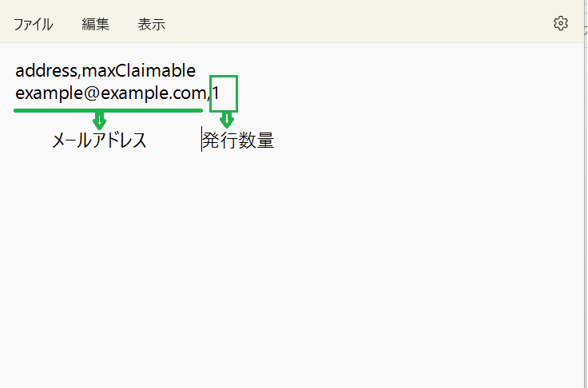Open settings via the gear icon
This screenshot has height=388, width=588.
pos(561,23)
